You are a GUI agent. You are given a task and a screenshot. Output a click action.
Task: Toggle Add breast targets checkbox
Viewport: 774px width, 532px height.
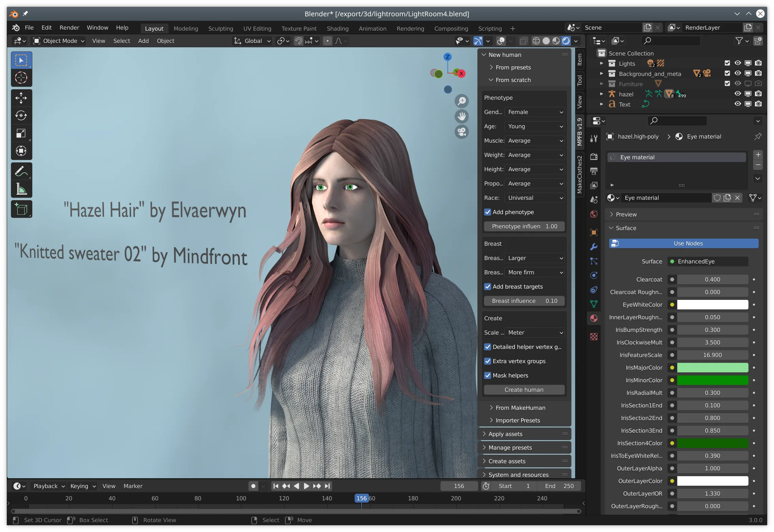(487, 286)
